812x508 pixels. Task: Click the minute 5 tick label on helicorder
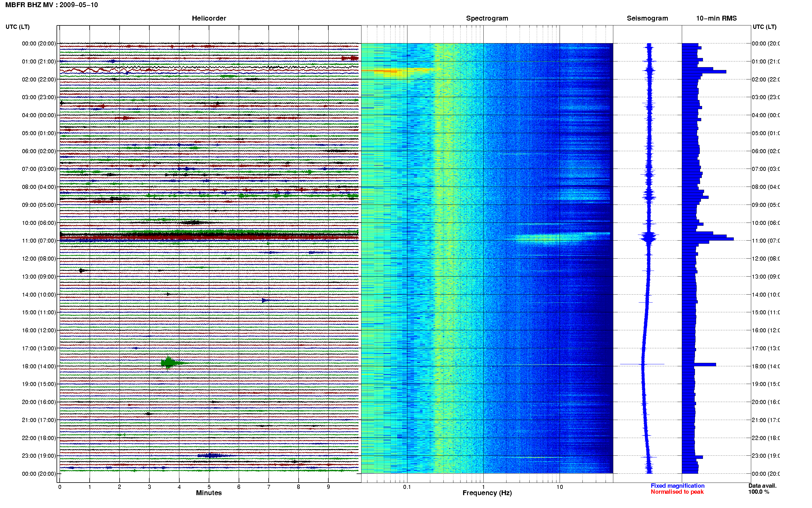[x=209, y=487]
